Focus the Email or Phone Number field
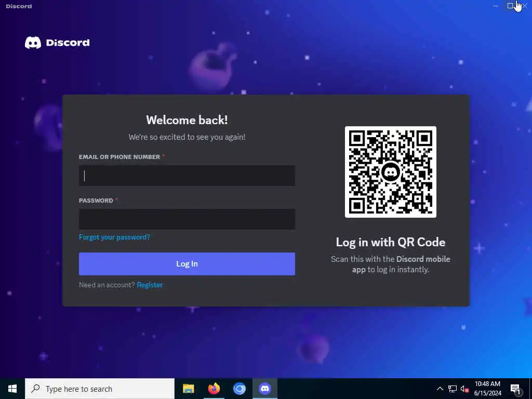This screenshot has height=399, width=532. 187,176
